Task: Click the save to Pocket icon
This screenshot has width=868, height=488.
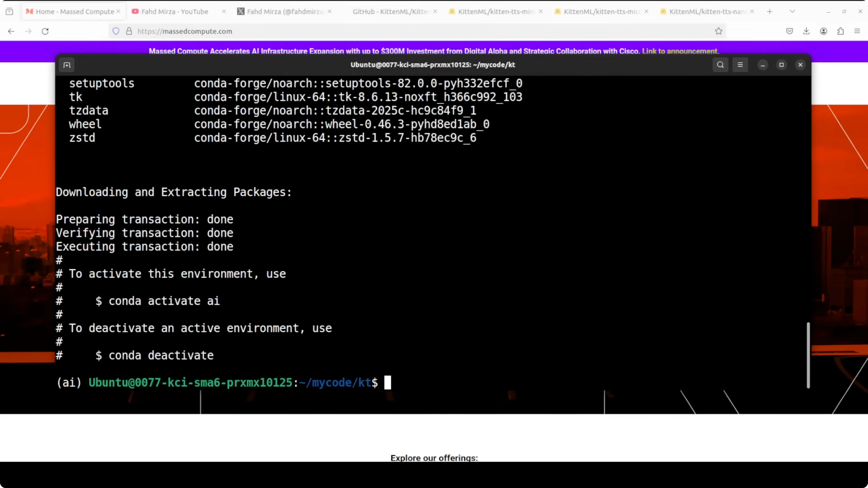Action: pos(789,31)
